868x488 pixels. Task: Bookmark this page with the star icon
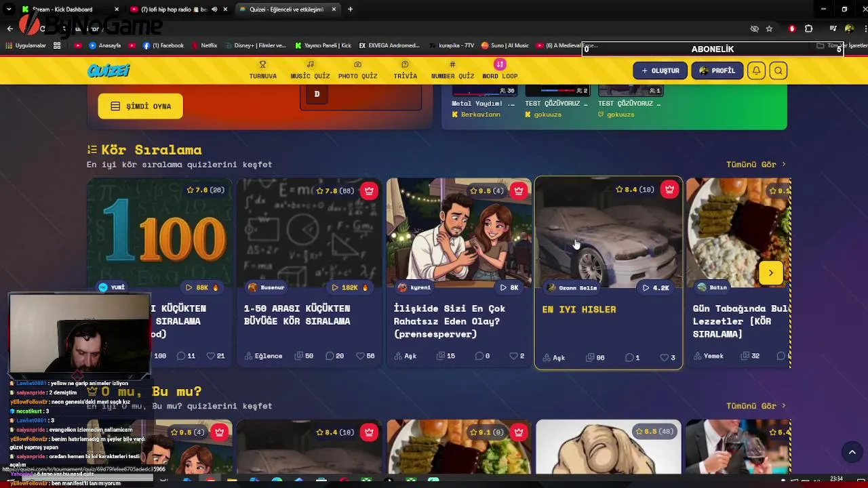(769, 28)
